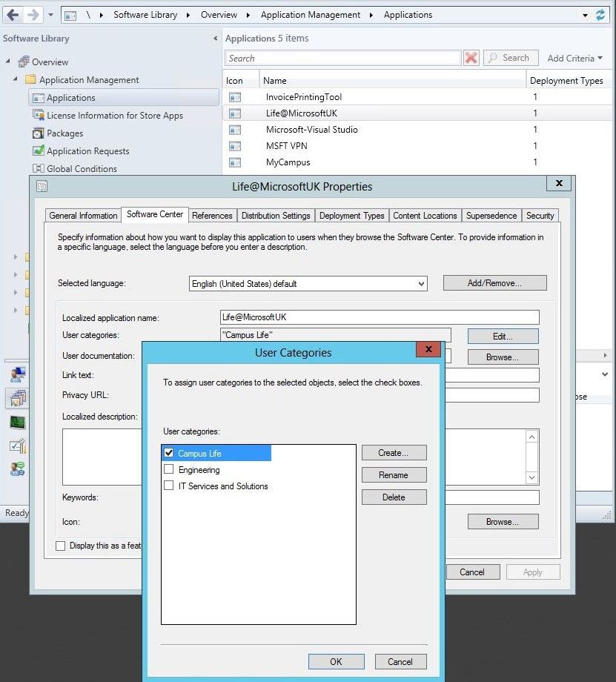Image resolution: width=616 pixels, height=682 pixels.
Task: Open the Monitoring workspace icon
Action: pos(17,422)
